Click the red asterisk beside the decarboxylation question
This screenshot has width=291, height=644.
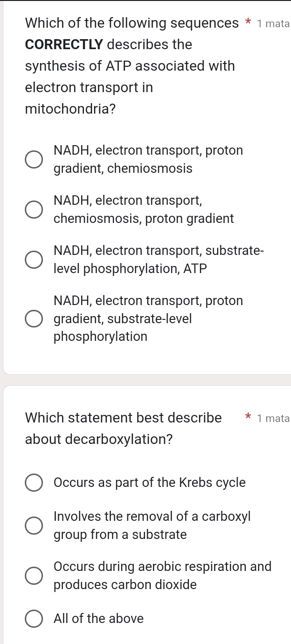point(249,417)
